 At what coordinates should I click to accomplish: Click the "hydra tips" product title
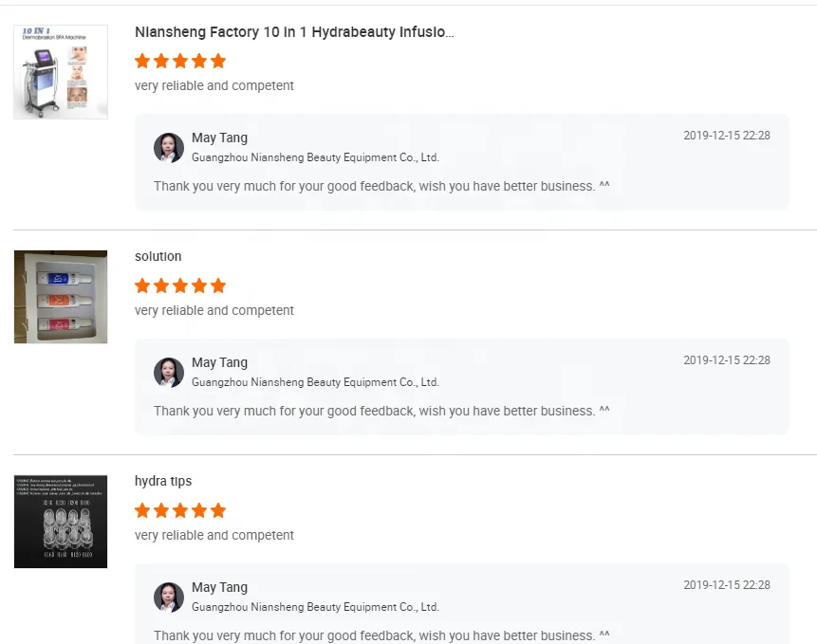[163, 482]
